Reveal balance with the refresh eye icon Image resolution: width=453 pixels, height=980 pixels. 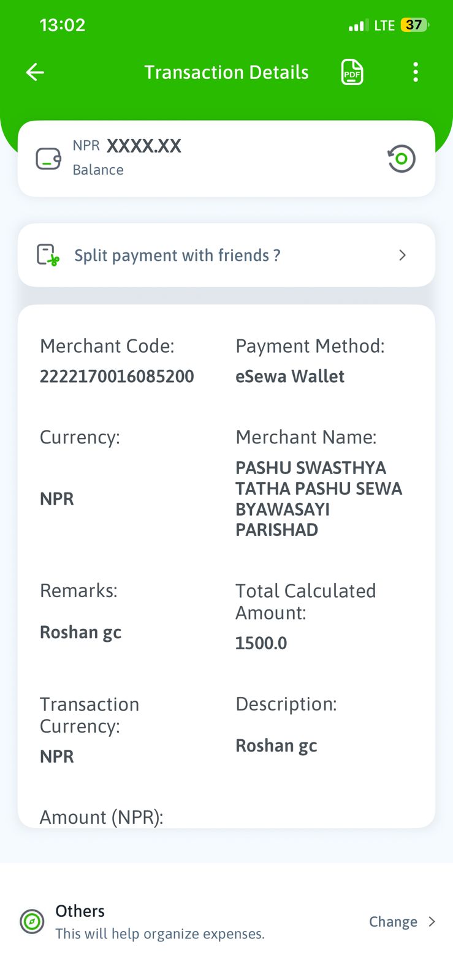pos(402,159)
